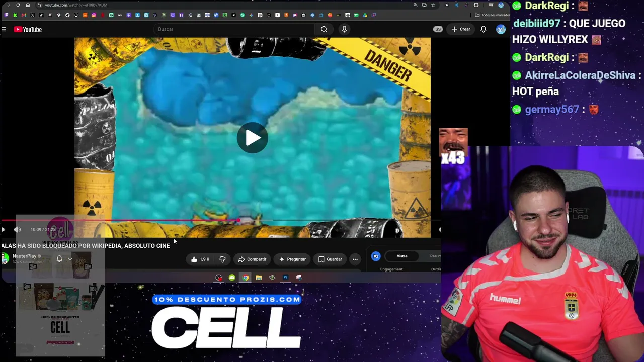Open File Explorer from the taskbar
The image size is (644, 362).
click(259, 278)
